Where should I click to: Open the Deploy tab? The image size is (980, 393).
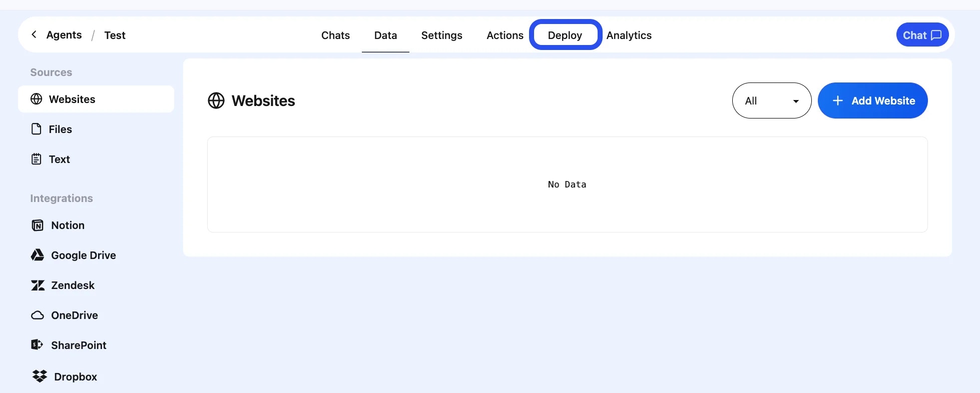coord(565,35)
